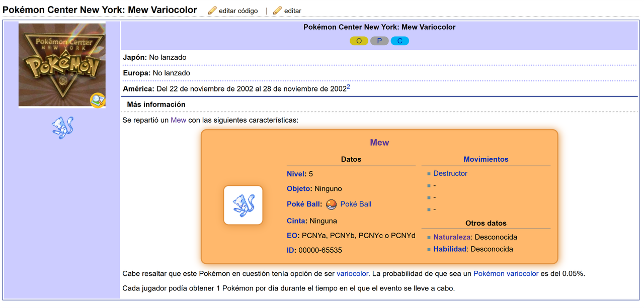
Task: Open the 'editar' section link
Action: point(293,11)
